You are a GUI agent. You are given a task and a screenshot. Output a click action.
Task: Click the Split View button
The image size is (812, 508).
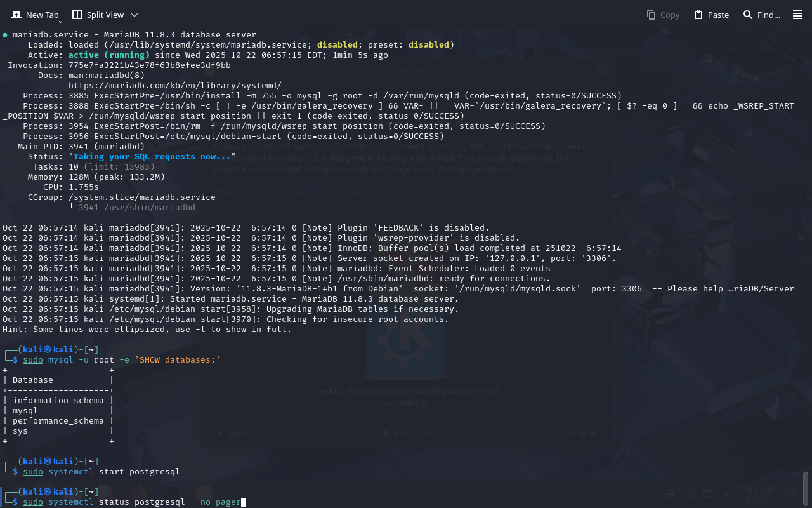98,15
